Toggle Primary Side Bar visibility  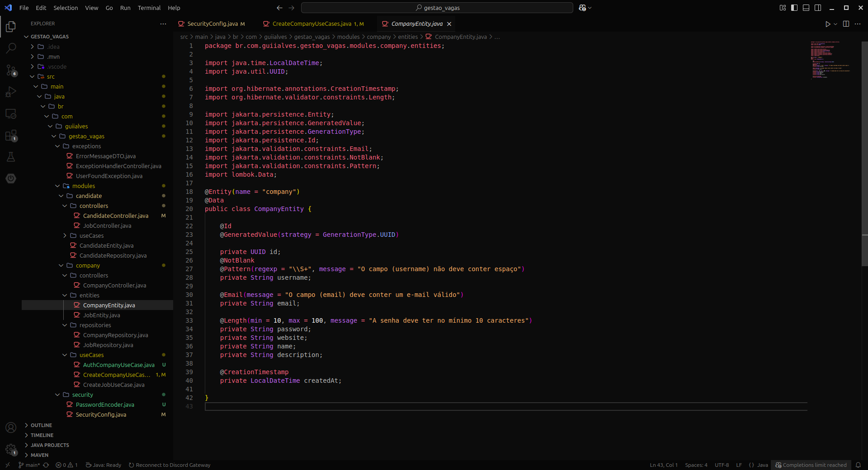794,8
